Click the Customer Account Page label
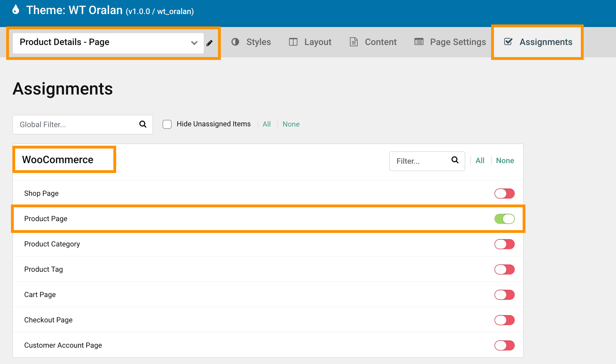The height and width of the screenshot is (364, 616). [x=63, y=345]
